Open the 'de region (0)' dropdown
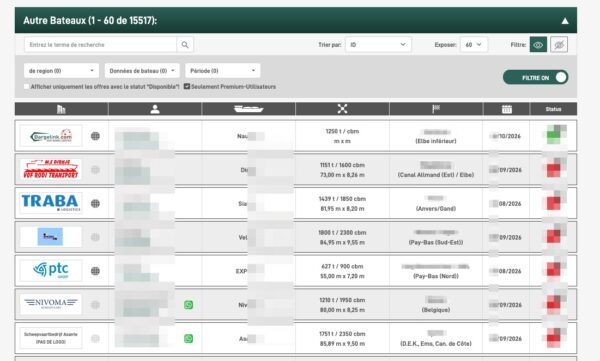The height and width of the screenshot is (361, 600). [x=61, y=71]
